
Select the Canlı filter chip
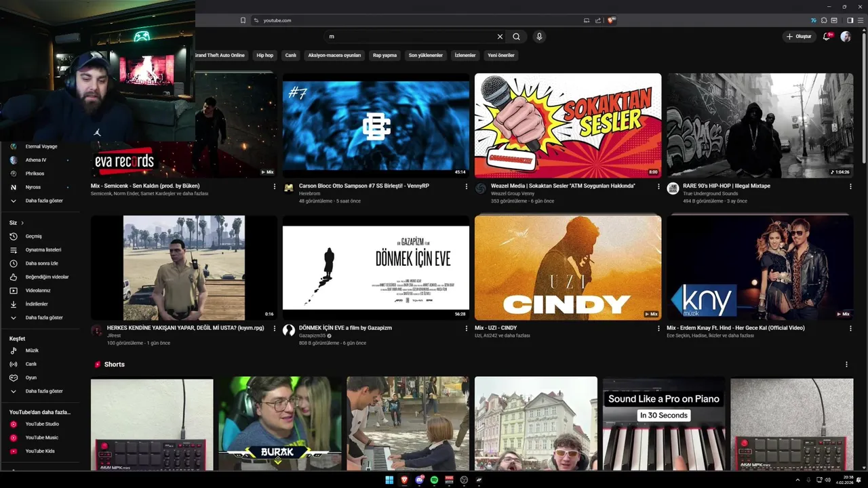(291, 55)
